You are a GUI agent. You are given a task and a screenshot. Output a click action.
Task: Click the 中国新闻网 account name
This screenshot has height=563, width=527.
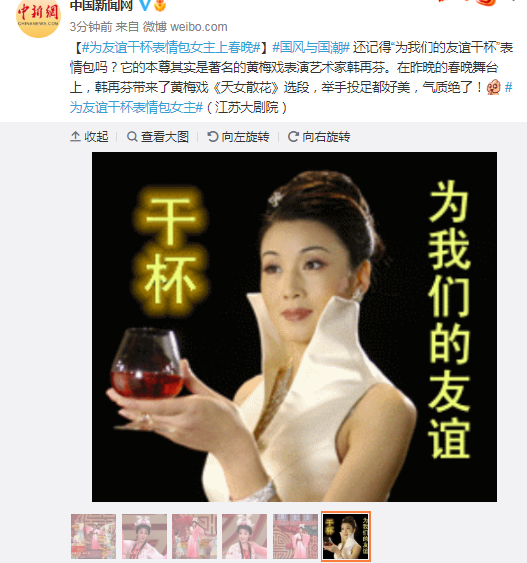click(101, 5)
